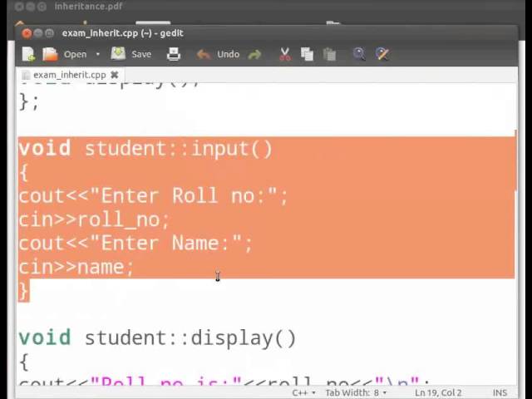The width and height of the screenshot is (532, 399).
Task: Click the inheritance.pdf window title
Action: pyautogui.click(x=88, y=6)
